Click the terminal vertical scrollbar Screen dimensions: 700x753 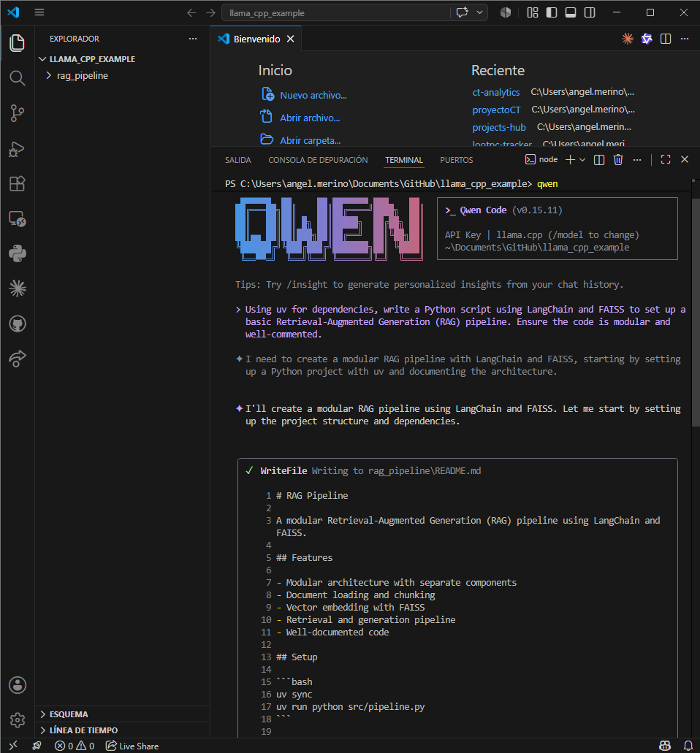coord(695,312)
